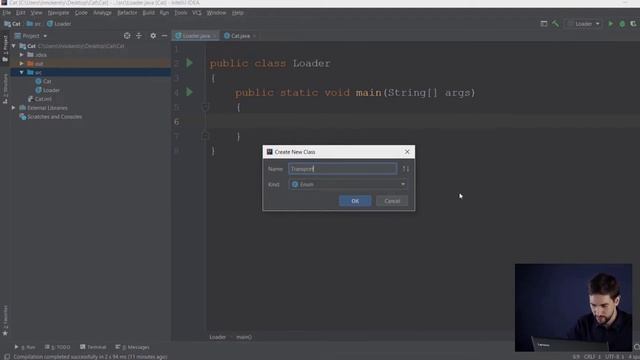
Task: Click the Loader class in navigation bar
Action: tap(59, 24)
